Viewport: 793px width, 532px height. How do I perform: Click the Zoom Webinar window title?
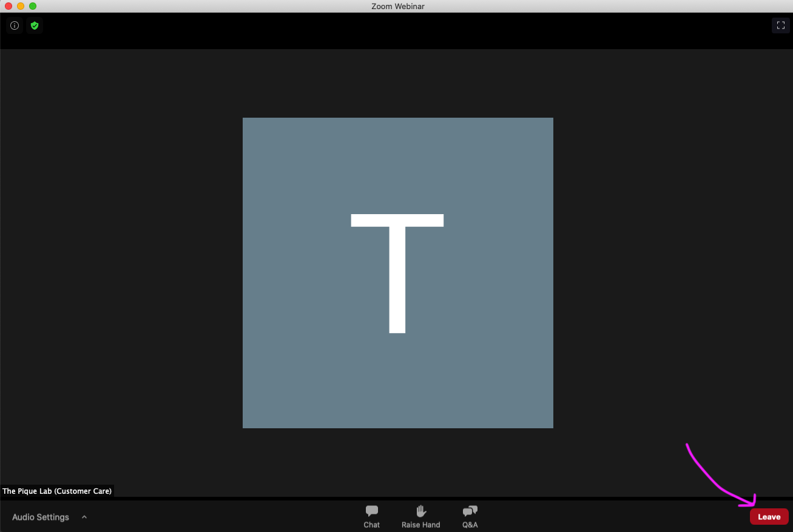tap(397, 6)
